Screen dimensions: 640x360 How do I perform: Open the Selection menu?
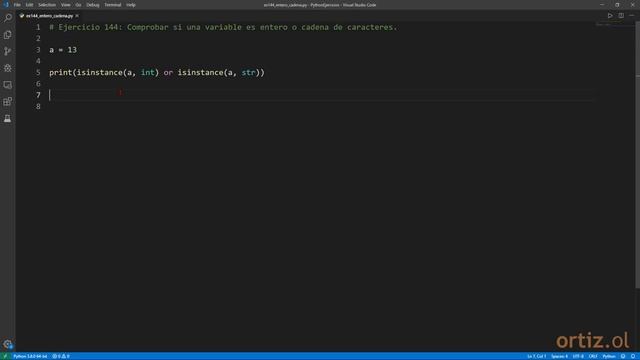(47, 5)
